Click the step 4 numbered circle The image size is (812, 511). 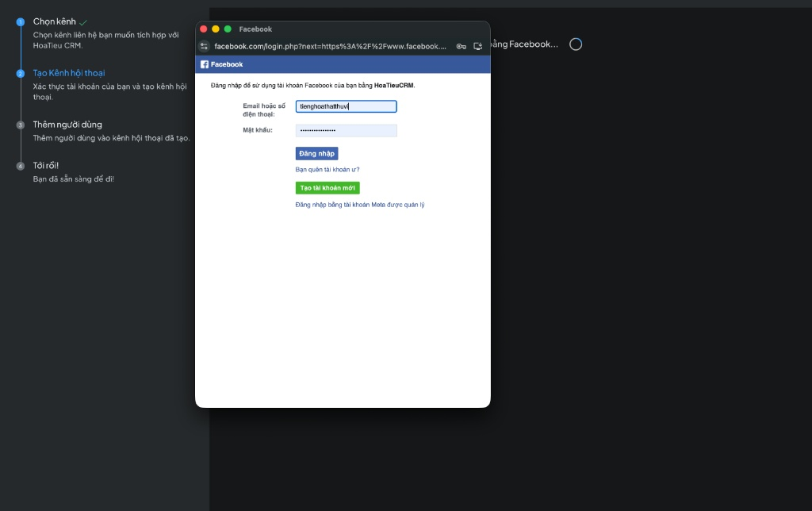(21, 166)
